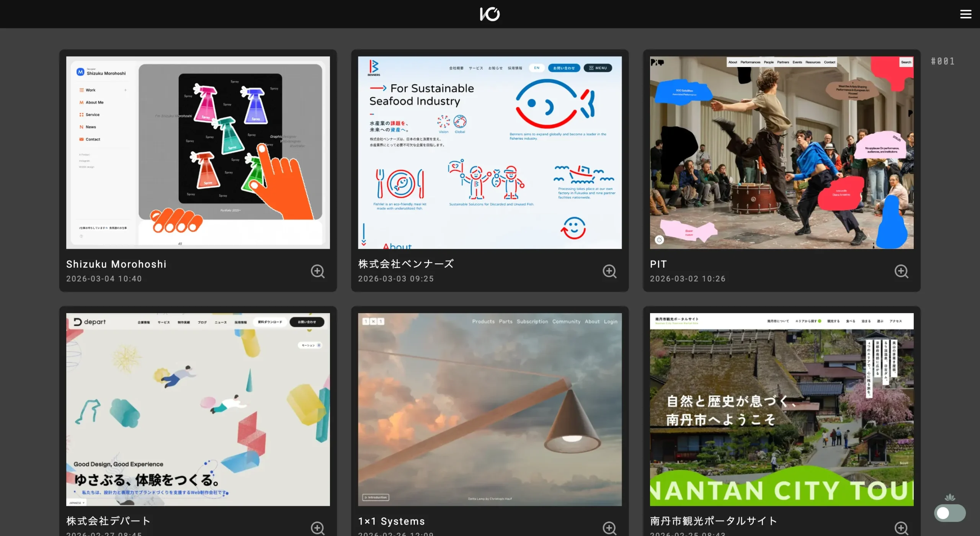
Task: Open the hamburger menu
Action: (965, 14)
